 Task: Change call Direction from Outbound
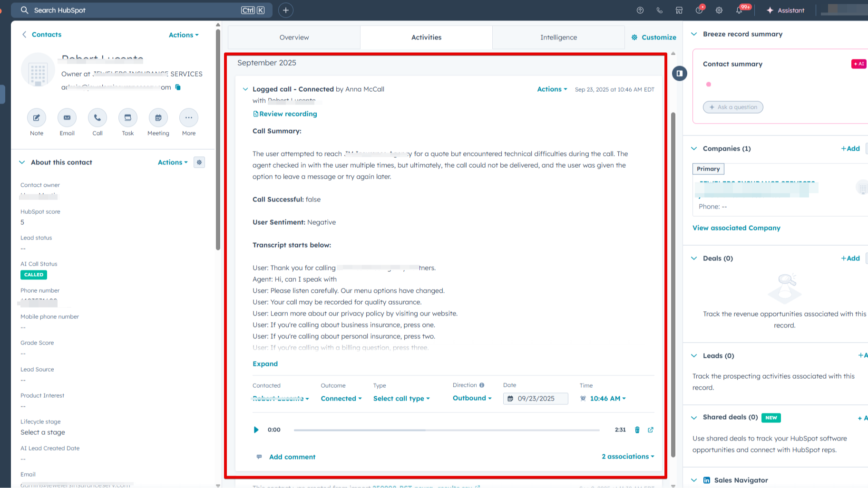click(x=471, y=398)
